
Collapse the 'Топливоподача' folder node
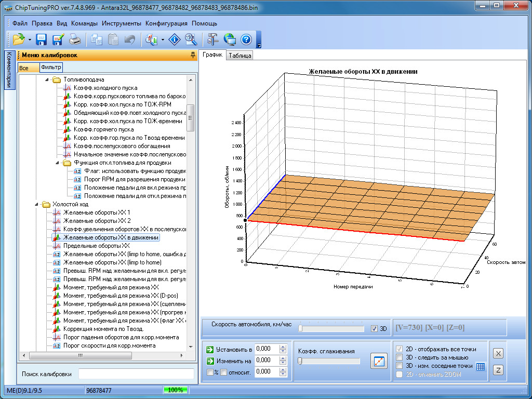(47, 79)
